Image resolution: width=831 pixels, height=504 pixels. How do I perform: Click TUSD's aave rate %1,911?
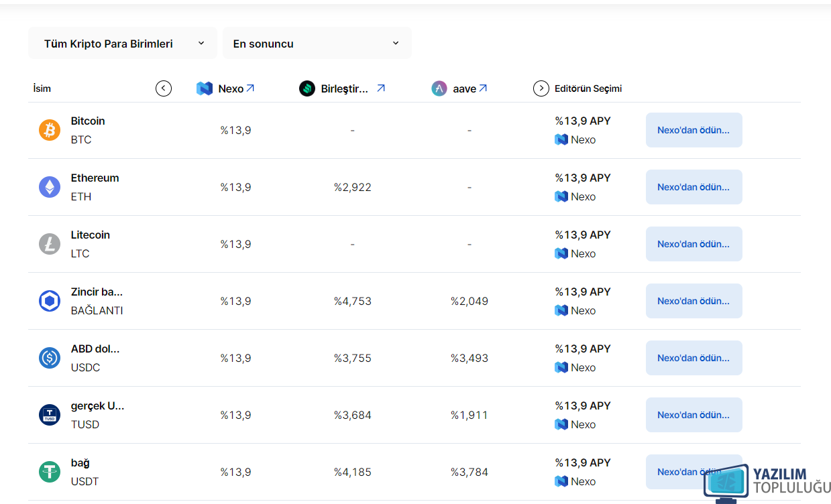pyautogui.click(x=469, y=415)
